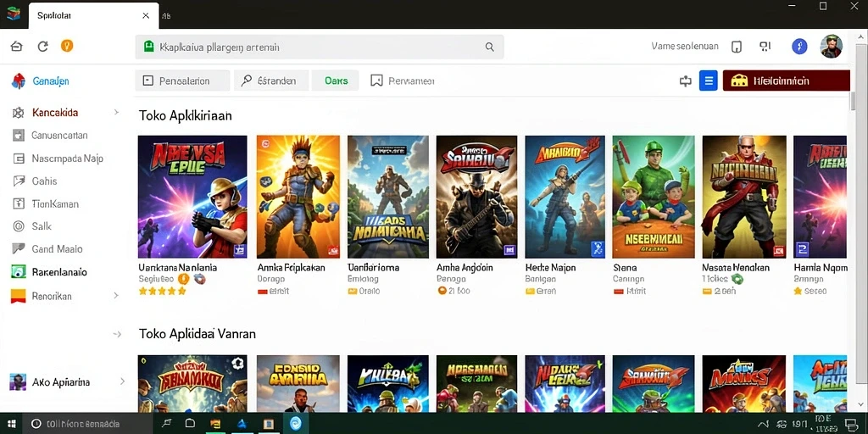
Task: Open the Windows Start button
Action: 11,424
